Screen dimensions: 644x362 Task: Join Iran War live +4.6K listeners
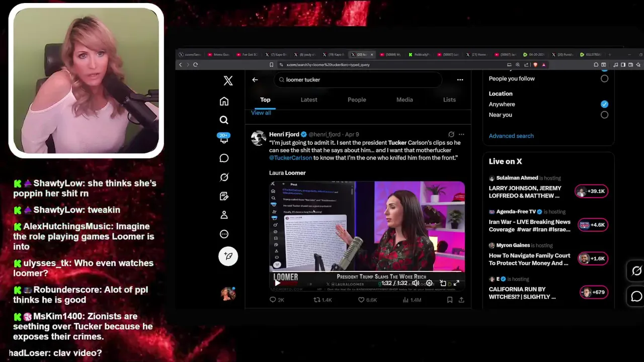click(x=593, y=225)
